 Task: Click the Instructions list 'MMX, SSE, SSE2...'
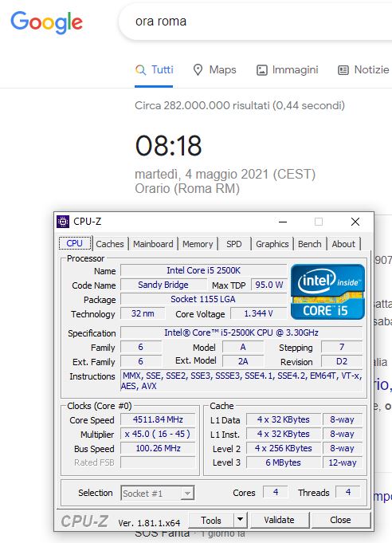pyautogui.click(x=241, y=380)
